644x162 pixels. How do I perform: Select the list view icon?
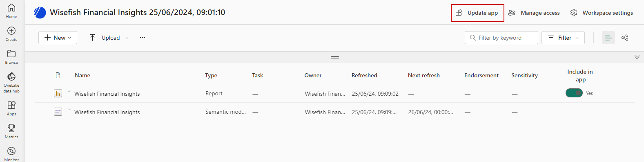[x=608, y=38]
